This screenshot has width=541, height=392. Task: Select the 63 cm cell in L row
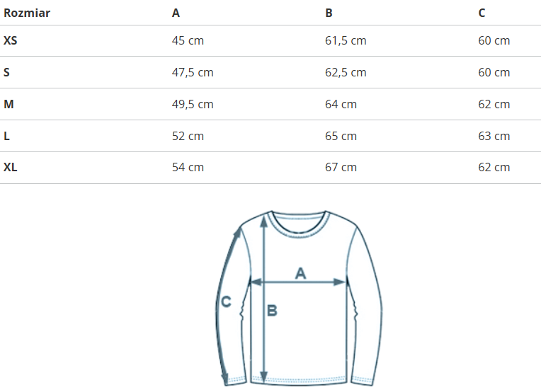point(494,136)
